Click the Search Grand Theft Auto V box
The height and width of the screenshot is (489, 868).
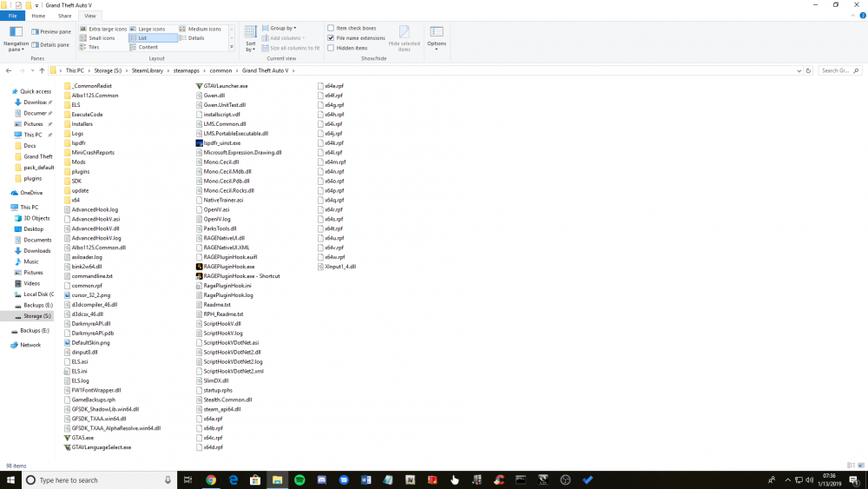[838, 71]
